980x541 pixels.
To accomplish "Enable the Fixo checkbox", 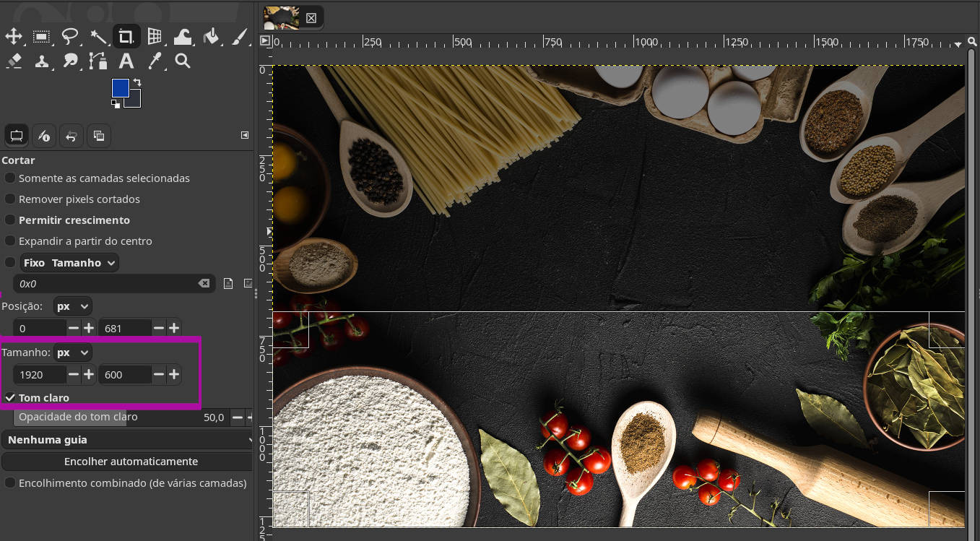I will [x=10, y=262].
